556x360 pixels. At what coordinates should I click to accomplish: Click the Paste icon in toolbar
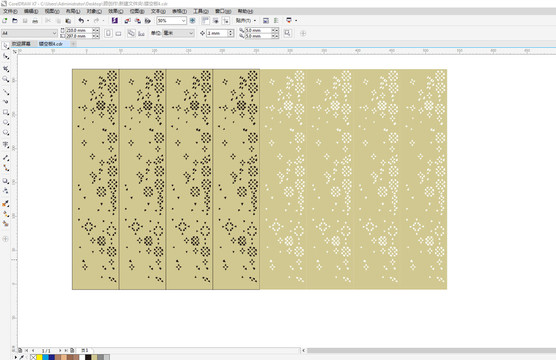[x=68, y=21]
